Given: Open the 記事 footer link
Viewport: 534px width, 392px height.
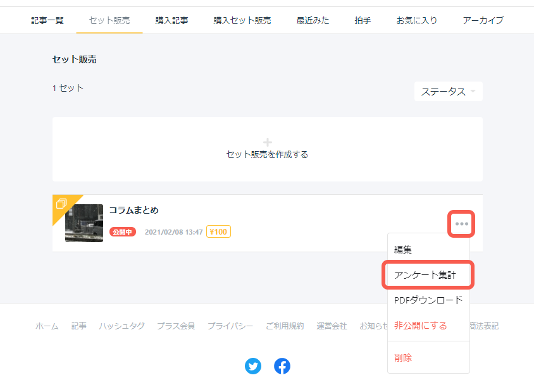Looking at the screenshot, I should (79, 326).
